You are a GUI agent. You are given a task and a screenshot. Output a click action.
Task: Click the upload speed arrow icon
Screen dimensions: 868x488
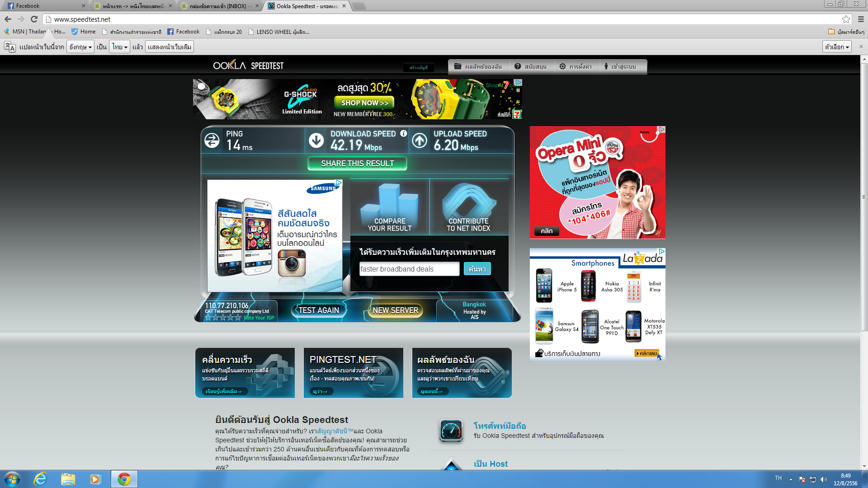tap(420, 141)
